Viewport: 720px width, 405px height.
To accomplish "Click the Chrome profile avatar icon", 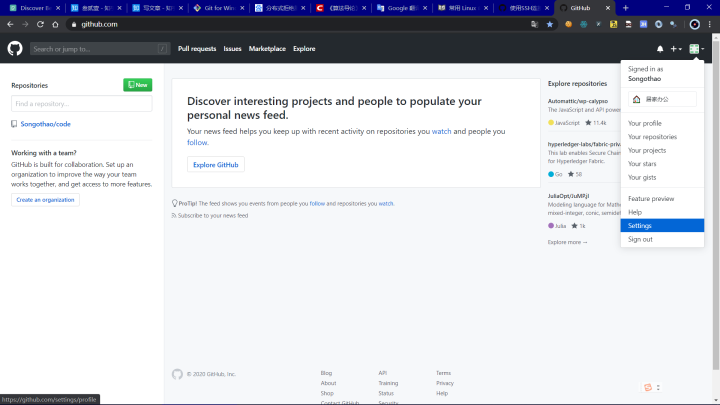I will click(695, 24).
